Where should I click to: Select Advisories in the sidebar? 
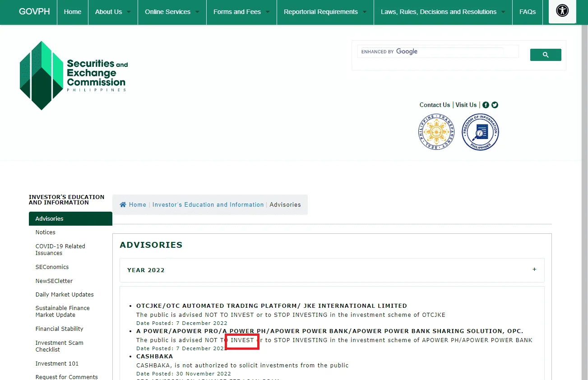pyautogui.click(x=70, y=218)
